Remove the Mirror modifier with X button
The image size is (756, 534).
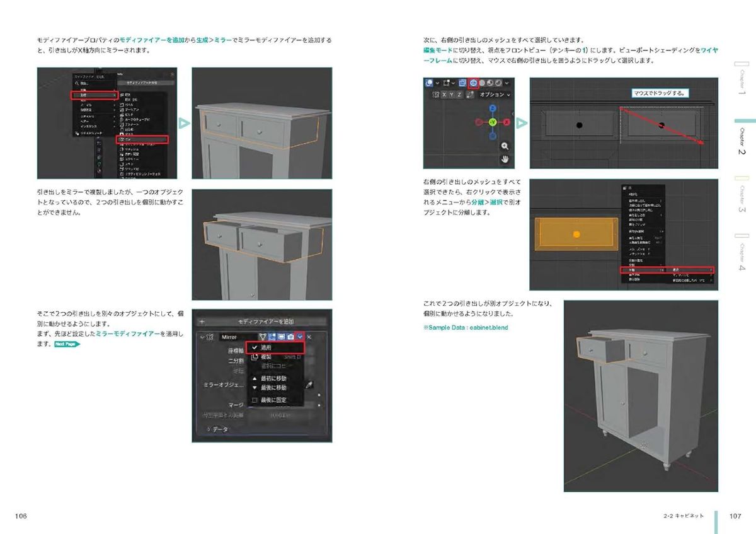pos(309,337)
